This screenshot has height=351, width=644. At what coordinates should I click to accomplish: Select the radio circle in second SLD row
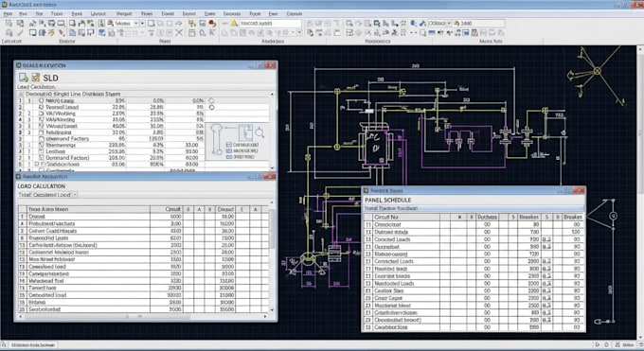click(x=211, y=107)
